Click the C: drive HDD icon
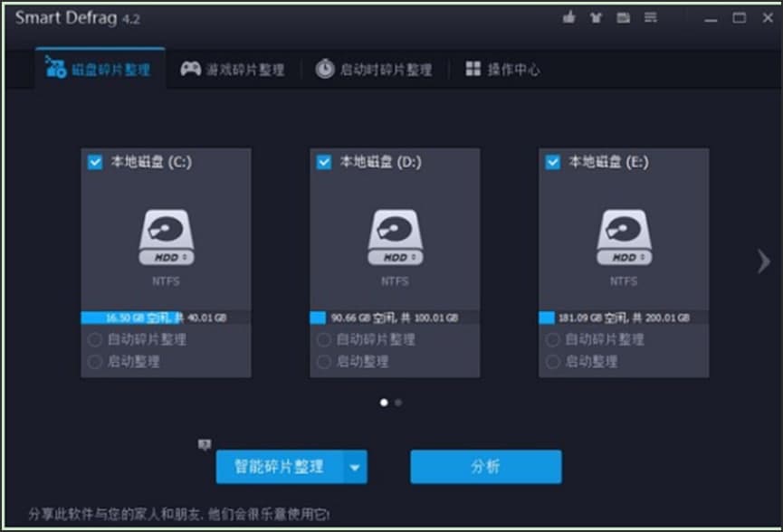783x532 pixels. click(x=167, y=237)
